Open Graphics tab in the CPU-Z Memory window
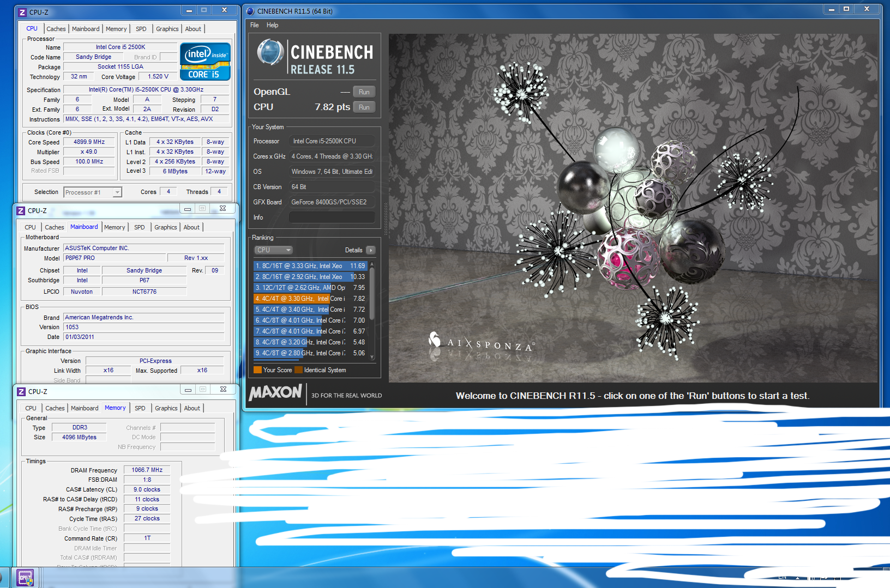This screenshot has width=890, height=588. [166, 408]
